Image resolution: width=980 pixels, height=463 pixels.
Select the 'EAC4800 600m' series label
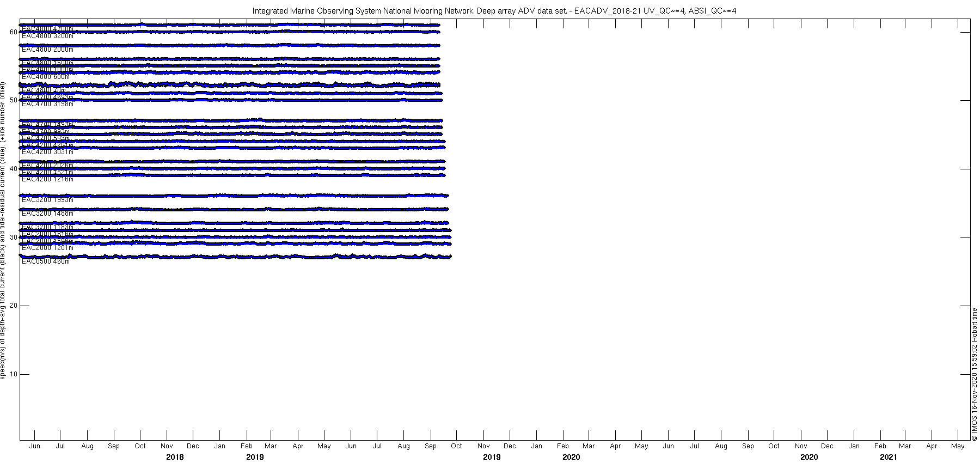point(46,77)
